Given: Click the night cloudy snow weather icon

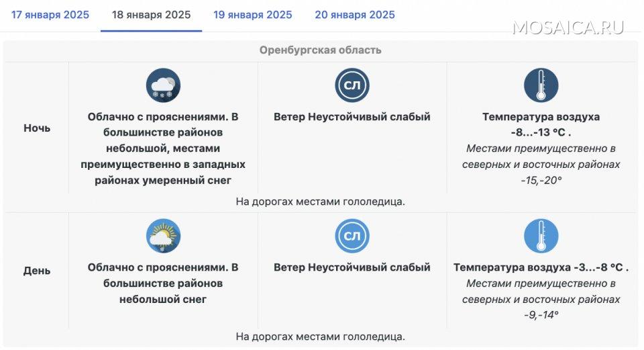Looking at the screenshot, I should 163,85.
